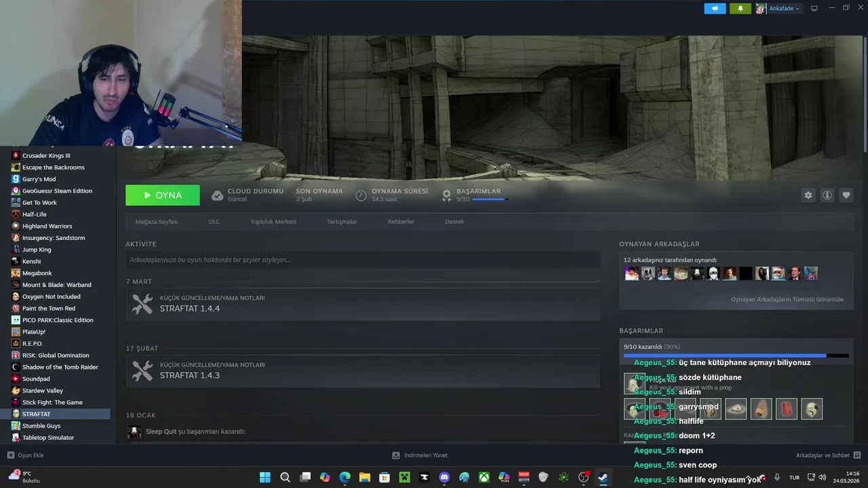This screenshot has width=868, height=488.
Task: Select Soundpad in the library list
Action: 36,379
